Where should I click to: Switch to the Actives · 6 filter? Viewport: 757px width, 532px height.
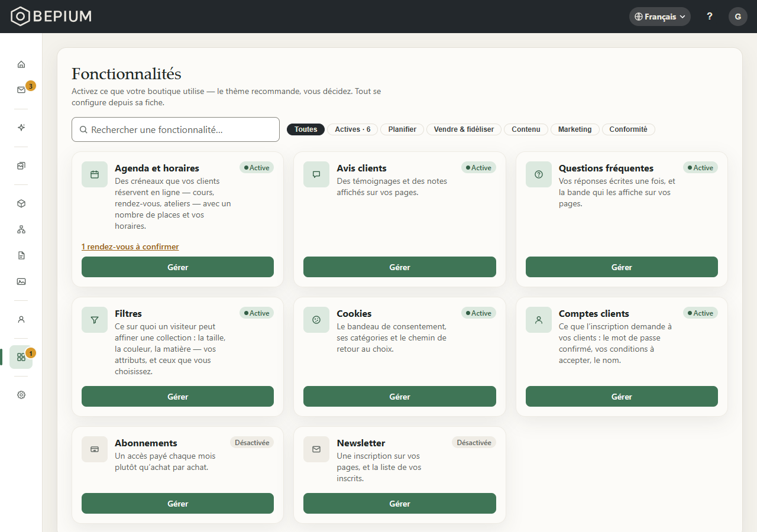352,129
